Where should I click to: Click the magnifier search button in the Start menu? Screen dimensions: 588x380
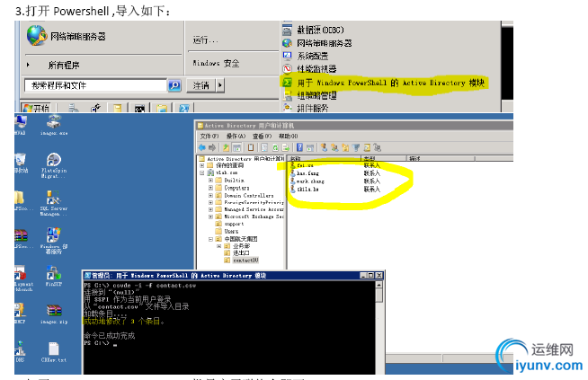[x=174, y=85]
